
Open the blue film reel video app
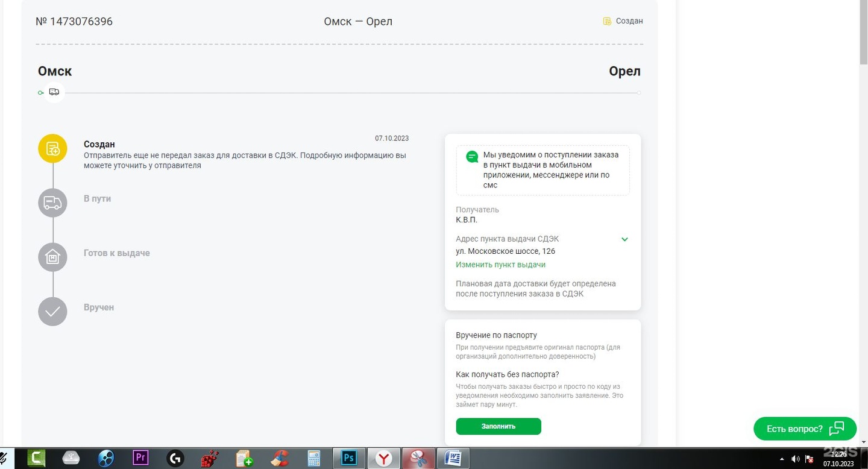[105, 459]
